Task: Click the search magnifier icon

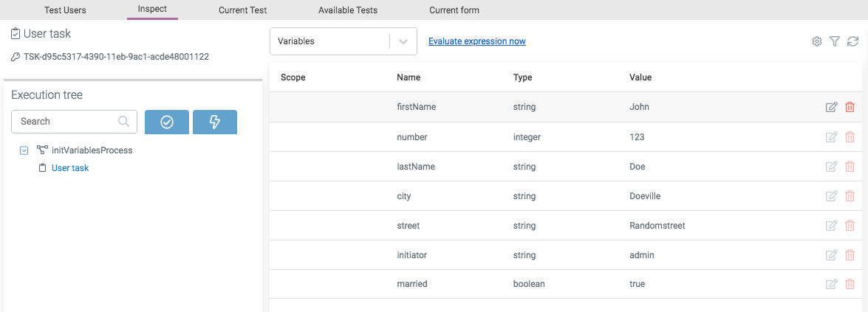Action: point(124,121)
